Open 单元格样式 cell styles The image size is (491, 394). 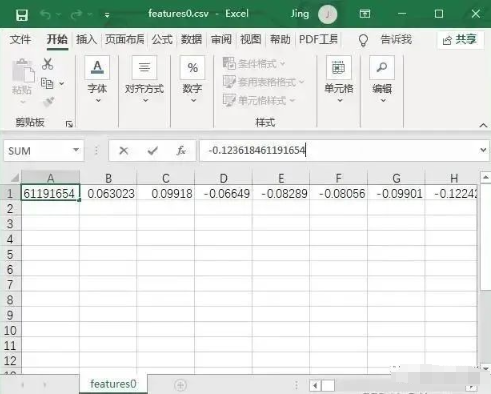(x=259, y=100)
